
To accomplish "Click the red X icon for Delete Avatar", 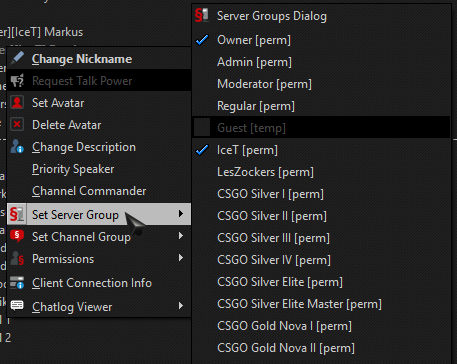I will [x=17, y=125].
